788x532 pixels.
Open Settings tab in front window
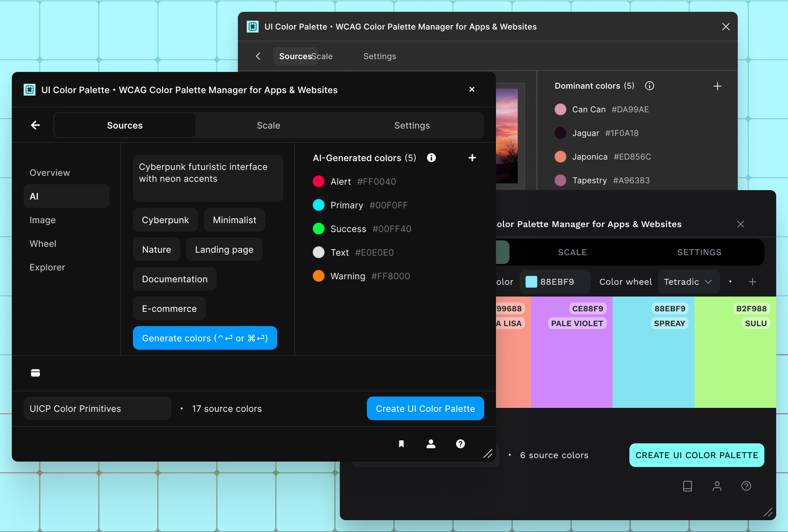coord(412,126)
